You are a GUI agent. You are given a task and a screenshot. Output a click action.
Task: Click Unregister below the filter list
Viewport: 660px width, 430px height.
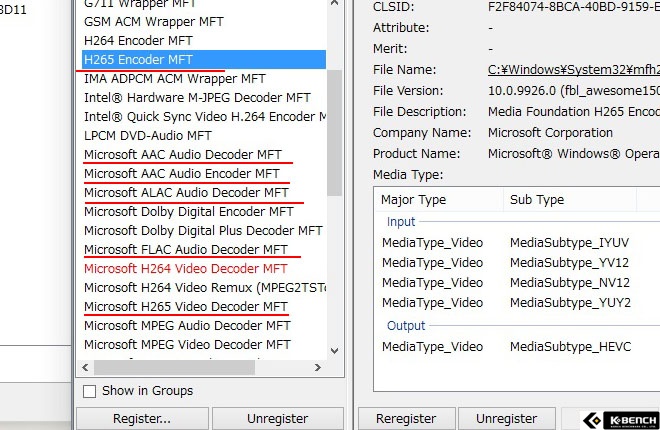tap(278, 419)
